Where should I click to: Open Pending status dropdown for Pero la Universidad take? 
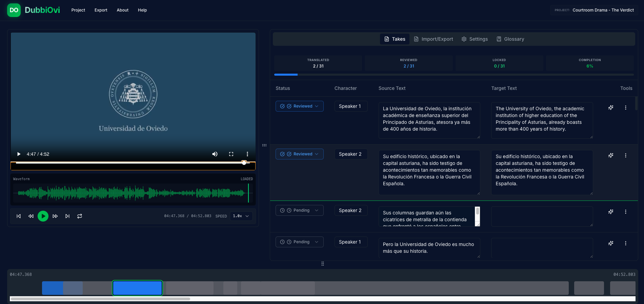point(300,242)
